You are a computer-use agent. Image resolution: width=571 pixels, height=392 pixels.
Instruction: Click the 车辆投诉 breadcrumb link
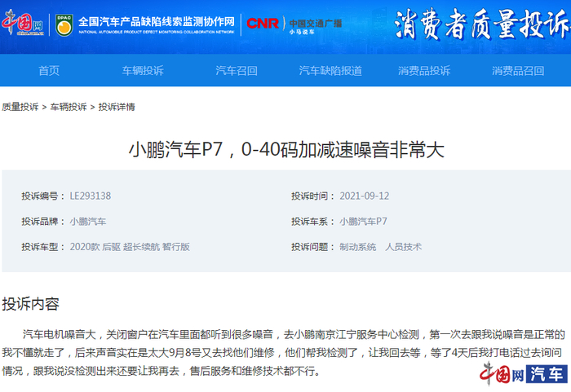click(x=69, y=107)
